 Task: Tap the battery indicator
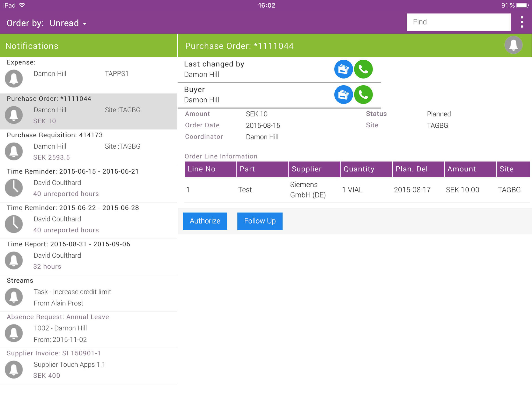523,5
